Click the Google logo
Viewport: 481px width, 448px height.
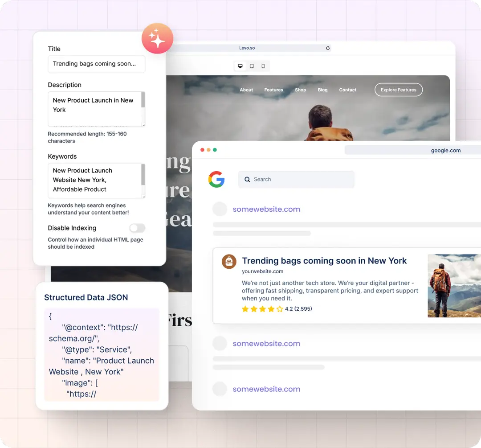216,179
